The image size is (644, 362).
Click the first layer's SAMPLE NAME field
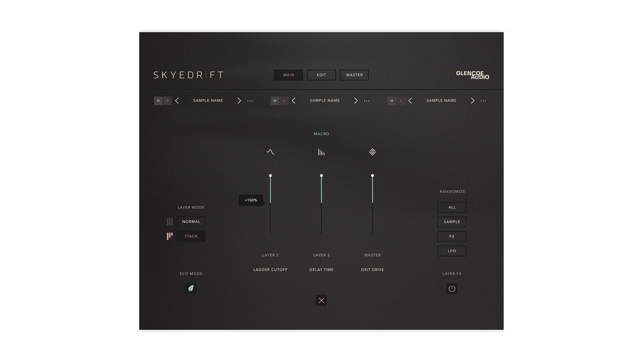pos(208,101)
